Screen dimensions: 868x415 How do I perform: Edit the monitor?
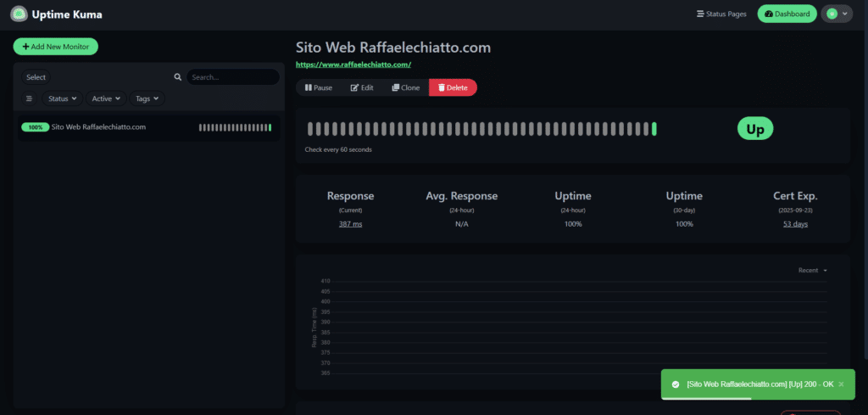point(362,87)
